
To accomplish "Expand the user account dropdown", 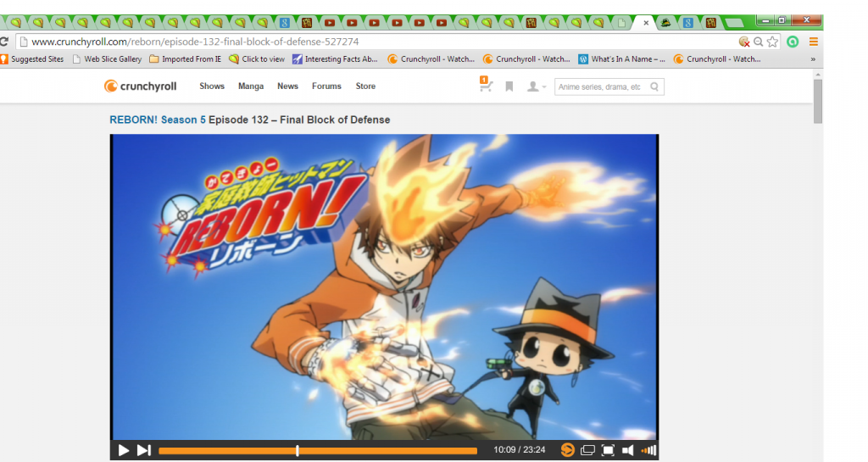I will pos(536,86).
